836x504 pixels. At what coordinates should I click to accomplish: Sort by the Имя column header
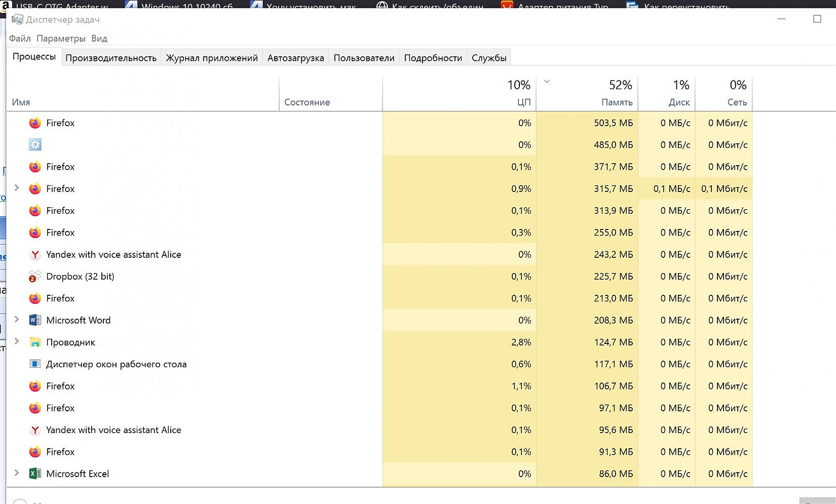(x=21, y=102)
